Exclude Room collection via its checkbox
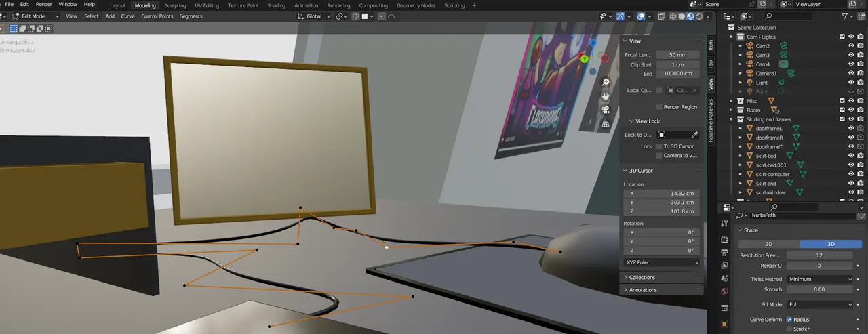The height and width of the screenshot is (334, 868). click(x=842, y=110)
